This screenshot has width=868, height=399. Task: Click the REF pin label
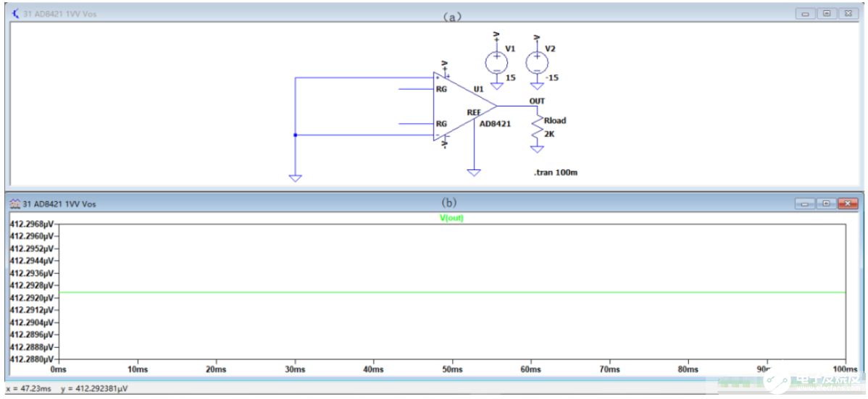coord(474,112)
